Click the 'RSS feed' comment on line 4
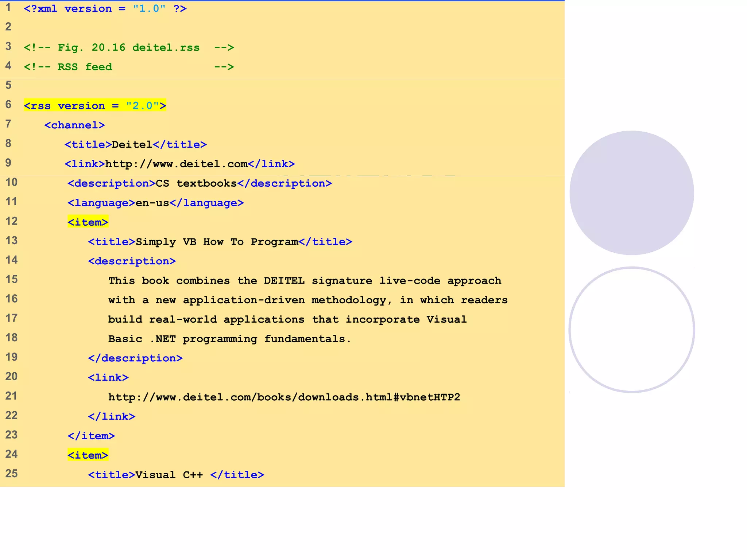 [129, 67]
